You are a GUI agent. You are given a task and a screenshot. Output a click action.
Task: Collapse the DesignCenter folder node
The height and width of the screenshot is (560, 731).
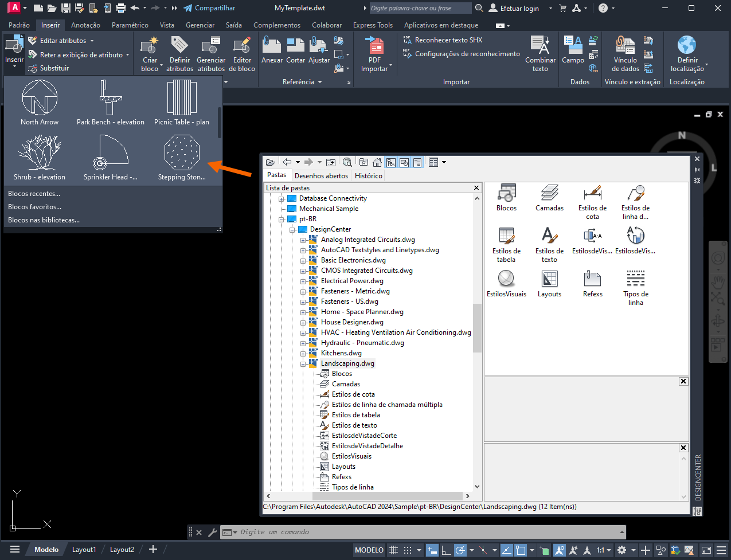pyautogui.click(x=292, y=229)
